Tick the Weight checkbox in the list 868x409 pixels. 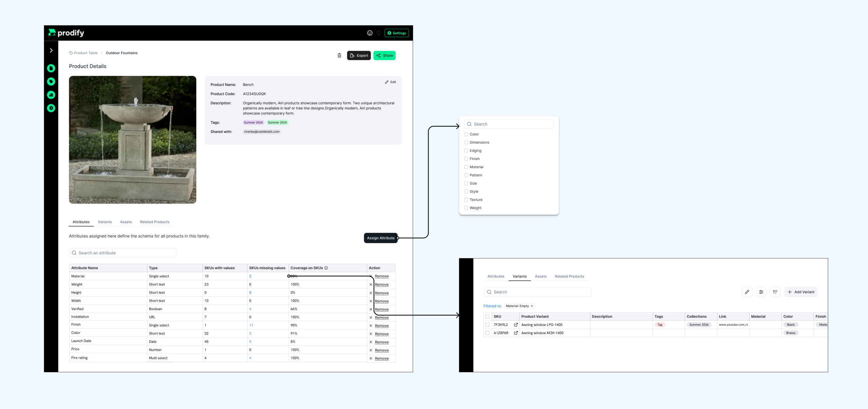pos(466,208)
